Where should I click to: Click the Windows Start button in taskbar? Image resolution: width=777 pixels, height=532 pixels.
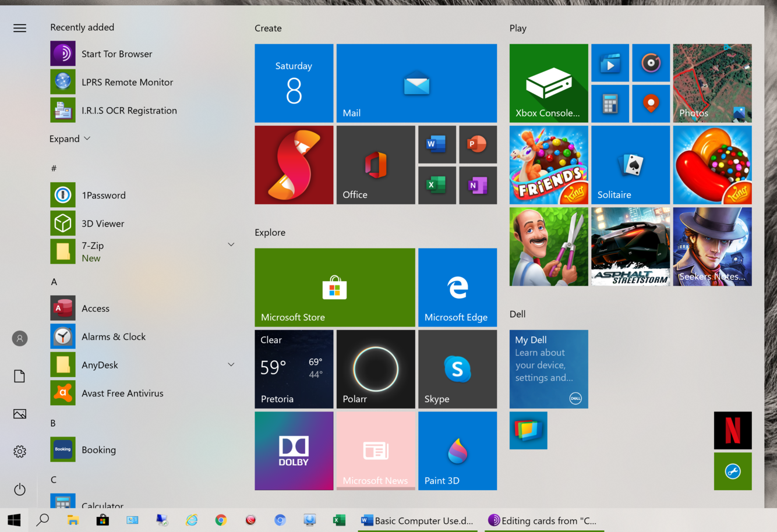14,520
